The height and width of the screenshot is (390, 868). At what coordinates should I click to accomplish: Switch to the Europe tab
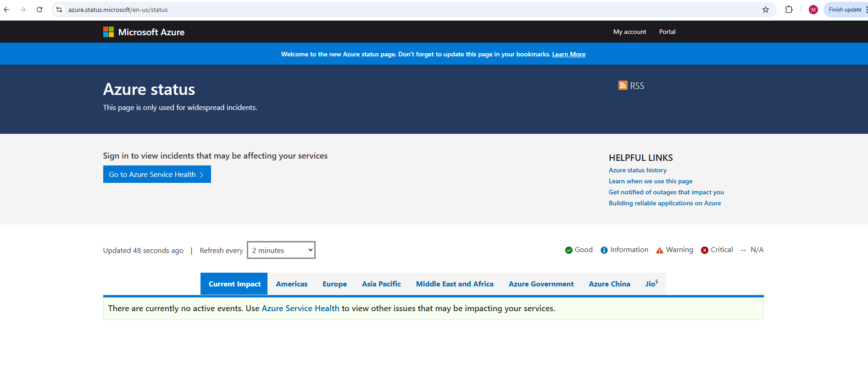pos(334,284)
